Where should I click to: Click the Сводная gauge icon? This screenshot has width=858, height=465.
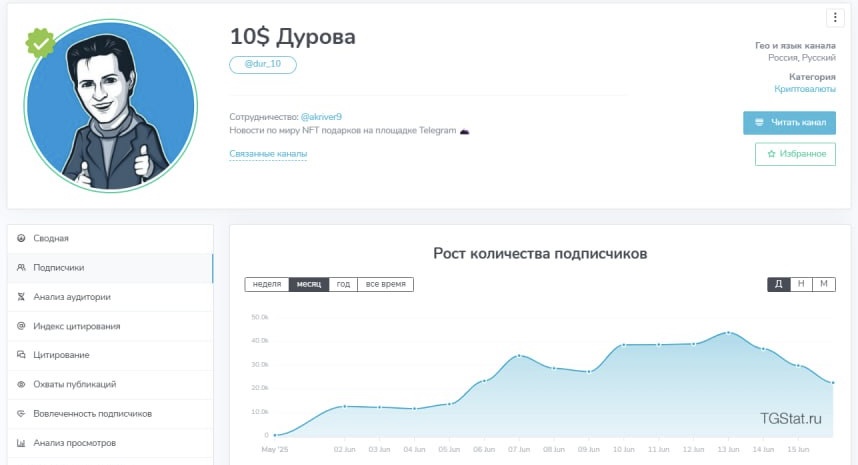point(21,238)
